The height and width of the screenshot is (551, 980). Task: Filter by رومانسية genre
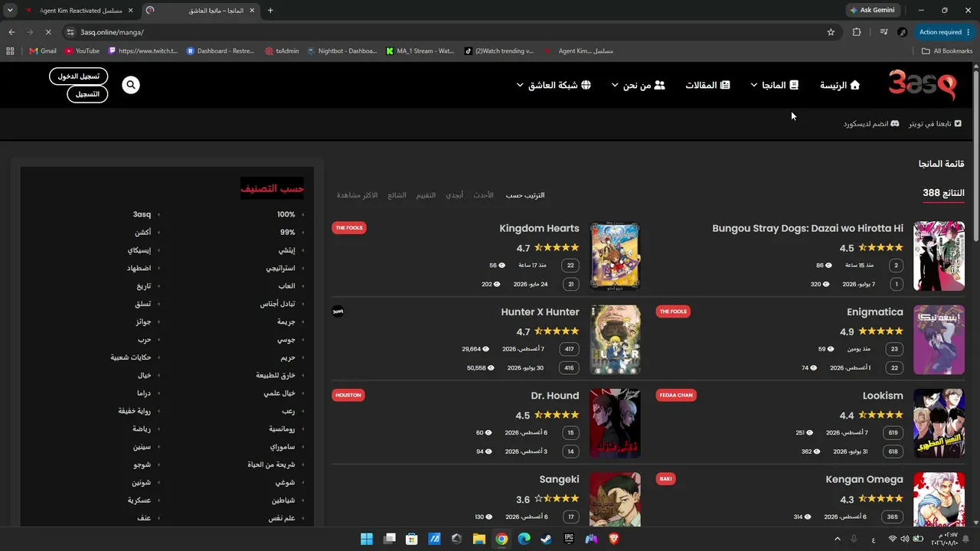click(282, 429)
